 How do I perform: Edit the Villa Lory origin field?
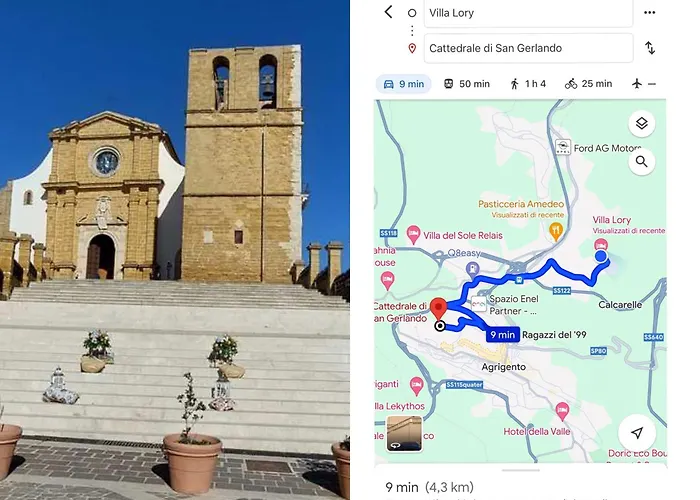coord(528,13)
